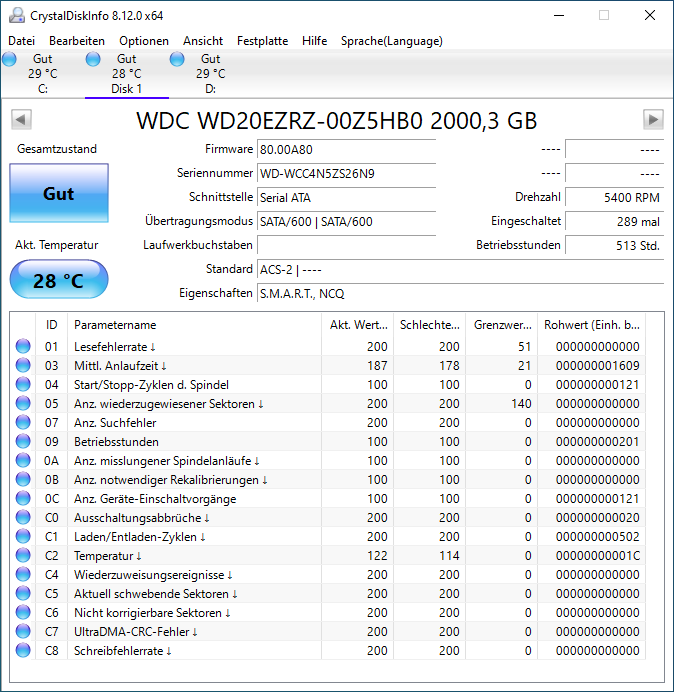Click current value 122 in Temperatur row

point(377,556)
